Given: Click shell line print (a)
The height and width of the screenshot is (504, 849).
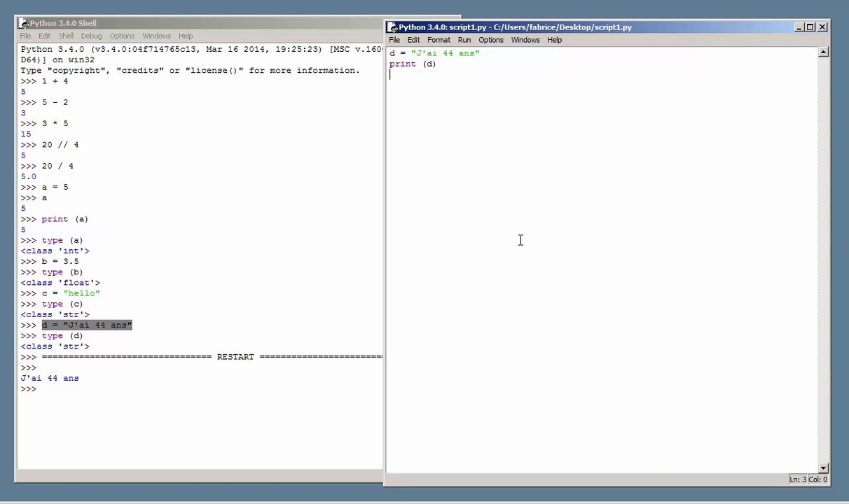Looking at the screenshot, I should click(x=55, y=219).
